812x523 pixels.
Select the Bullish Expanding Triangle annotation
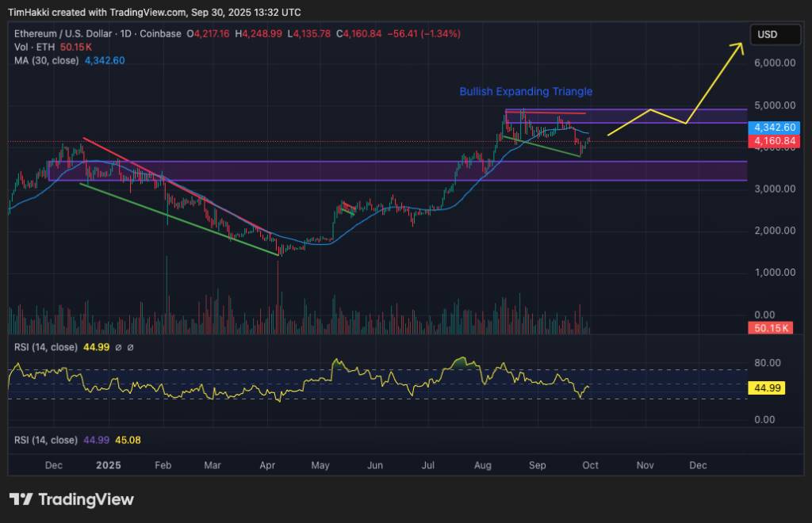coord(525,92)
